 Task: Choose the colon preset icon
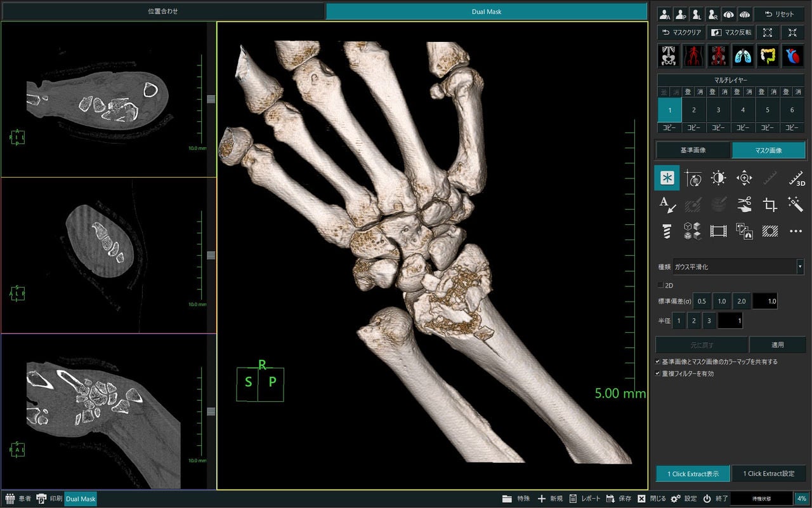[x=768, y=56]
